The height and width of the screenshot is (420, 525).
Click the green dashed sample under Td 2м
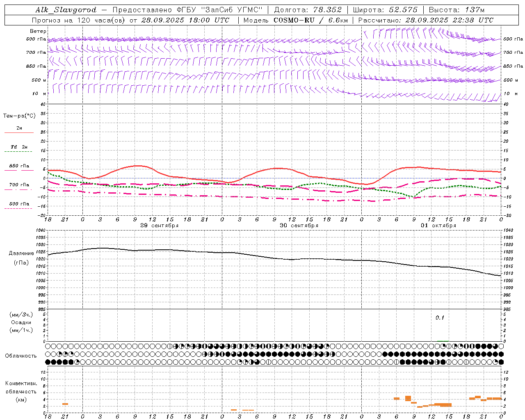[19, 152]
